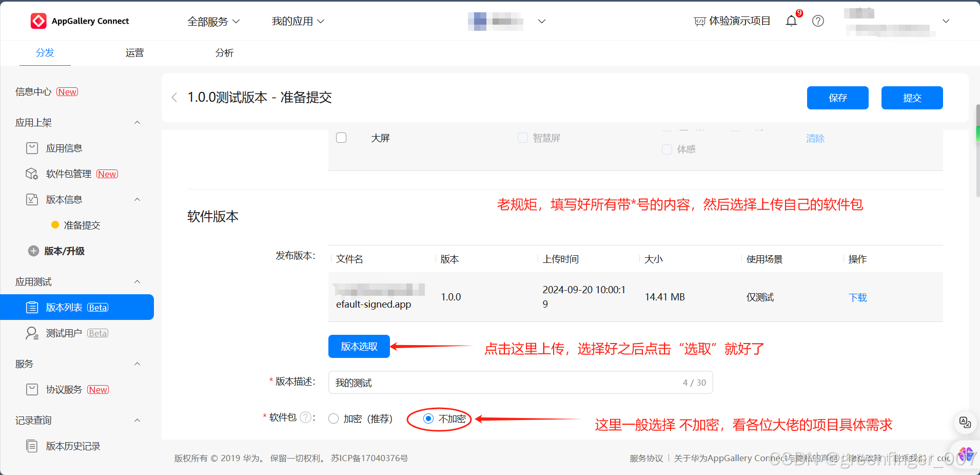Open 测试用户 Beta in the sidebar
This screenshot has width=980, height=475.
coord(77,333)
